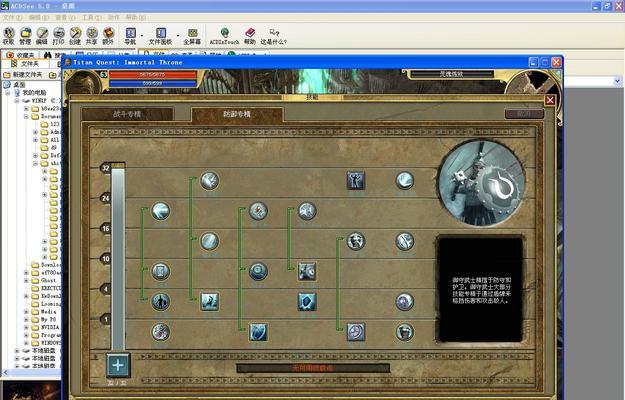
Task: Select the round helmet-face skill icon at tier 16
Action: click(x=356, y=241)
